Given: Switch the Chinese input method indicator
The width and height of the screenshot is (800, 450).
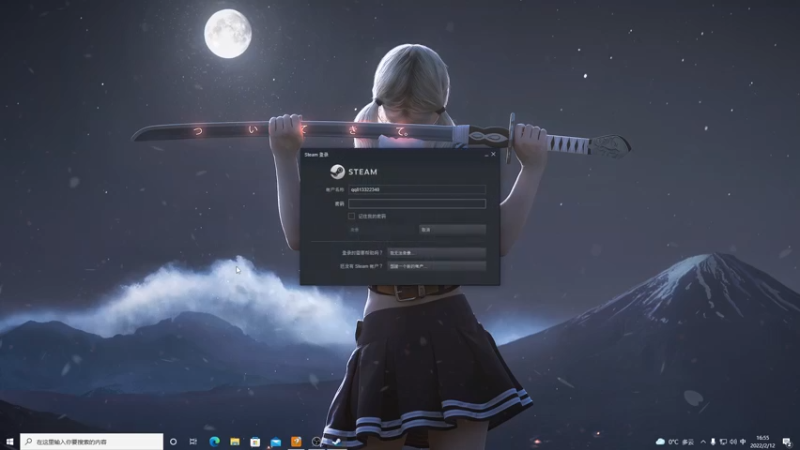Looking at the screenshot, I should coord(743,442).
